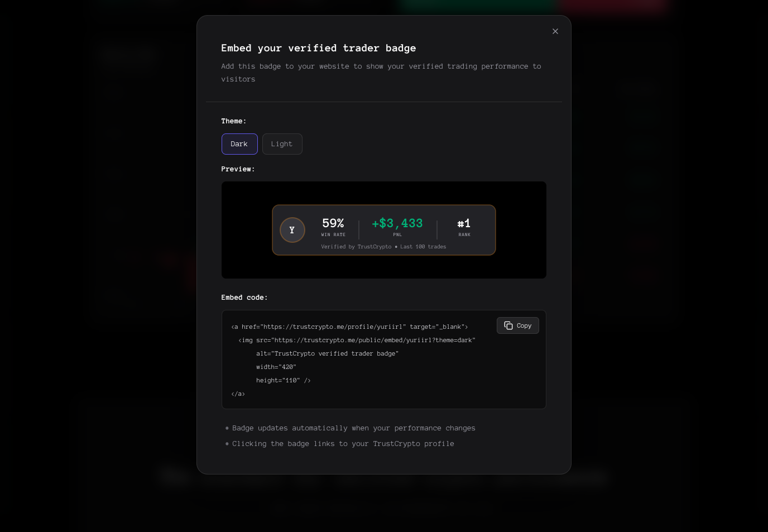Click the Copy icon next to Copy label
The image size is (768, 532).
508,325
